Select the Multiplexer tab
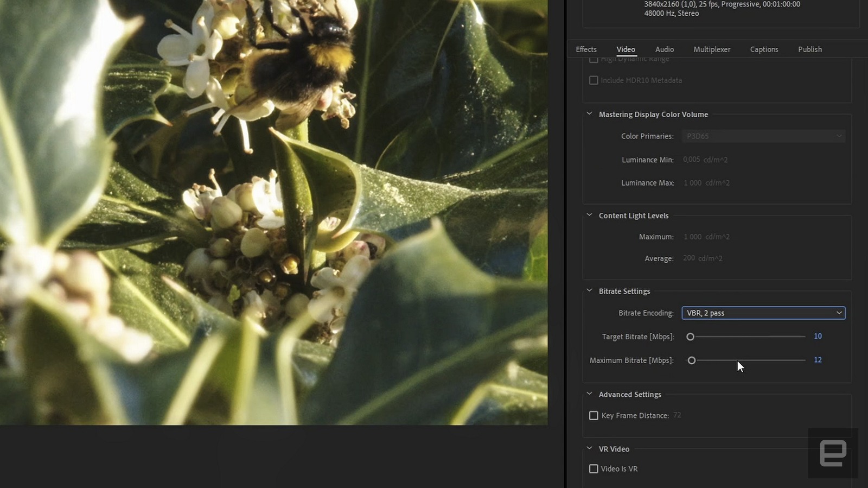Screen dimensions: 868x488 (x=711, y=49)
